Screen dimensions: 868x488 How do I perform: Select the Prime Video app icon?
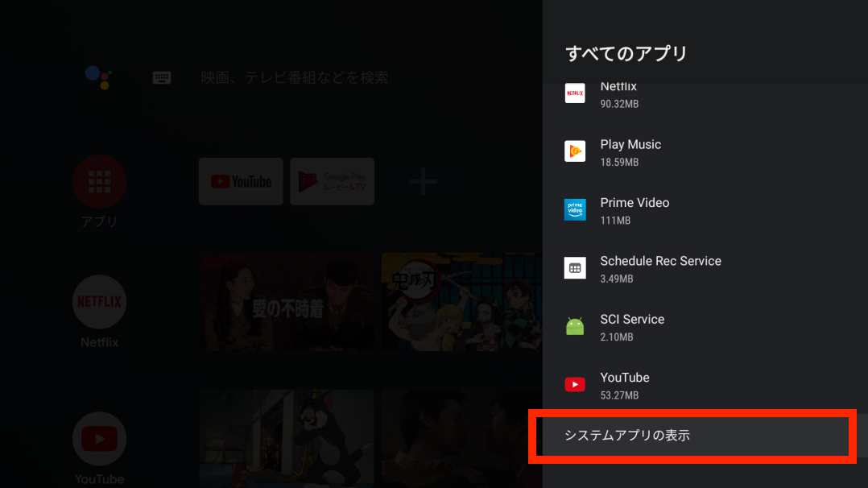(x=575, y=209)
